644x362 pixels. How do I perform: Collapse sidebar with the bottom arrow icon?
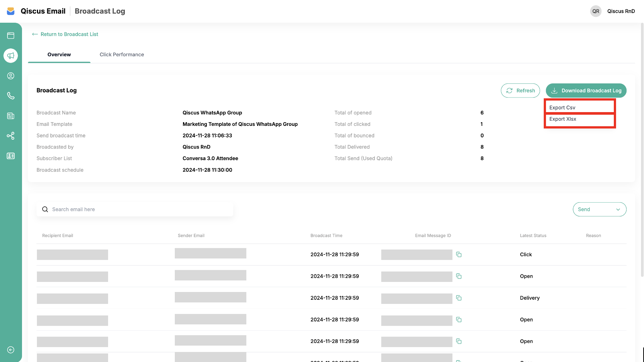pos(11,350)
